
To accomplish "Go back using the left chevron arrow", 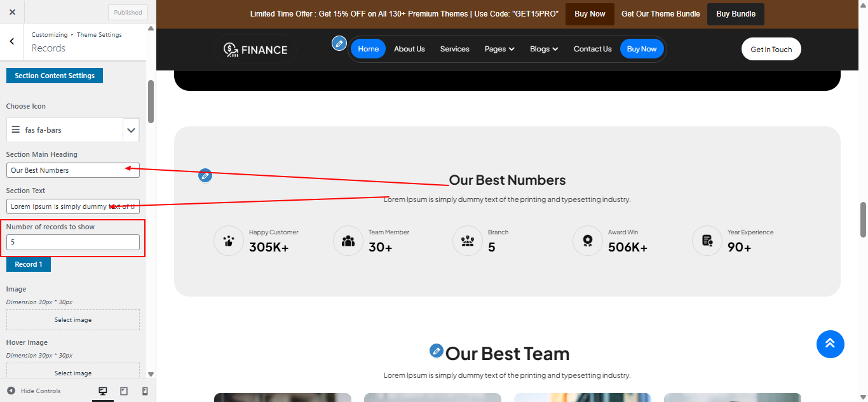I will pos(12,41).
